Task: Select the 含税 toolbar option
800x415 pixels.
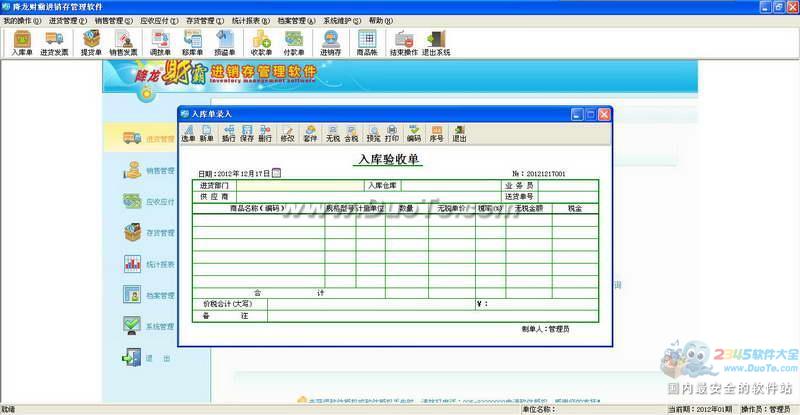Action: [x=351, y=134]
